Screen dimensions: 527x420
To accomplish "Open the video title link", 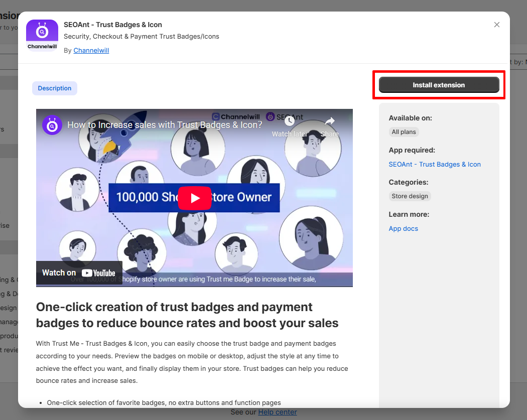I will [x=165, y=125].
